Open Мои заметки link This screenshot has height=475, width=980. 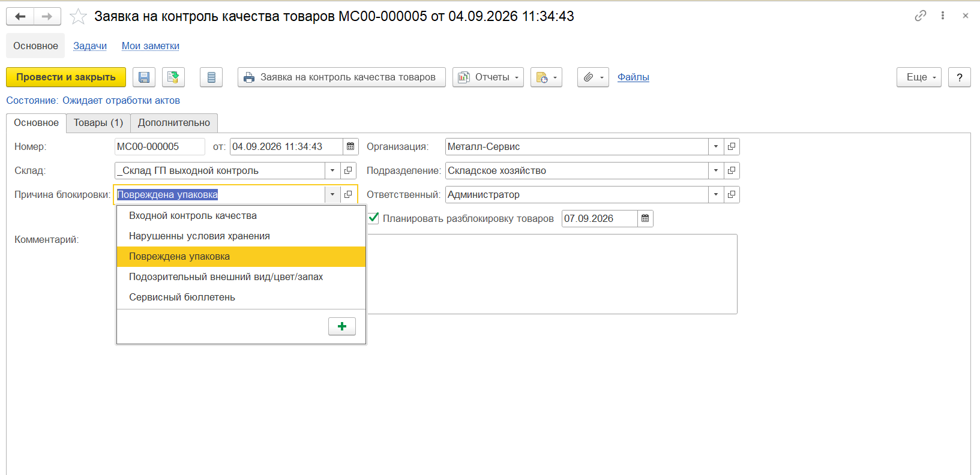pyautogui.click(x=151, y=46)
